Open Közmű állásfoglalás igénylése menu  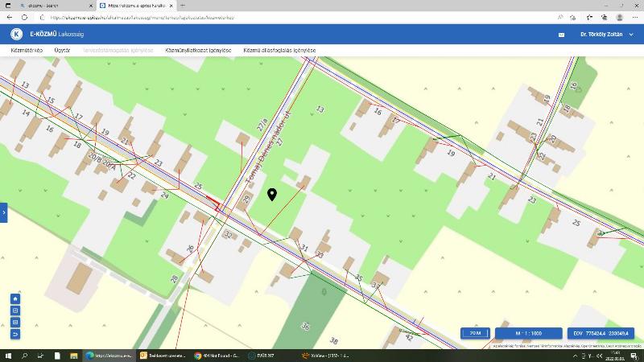(x=279, y=50)
